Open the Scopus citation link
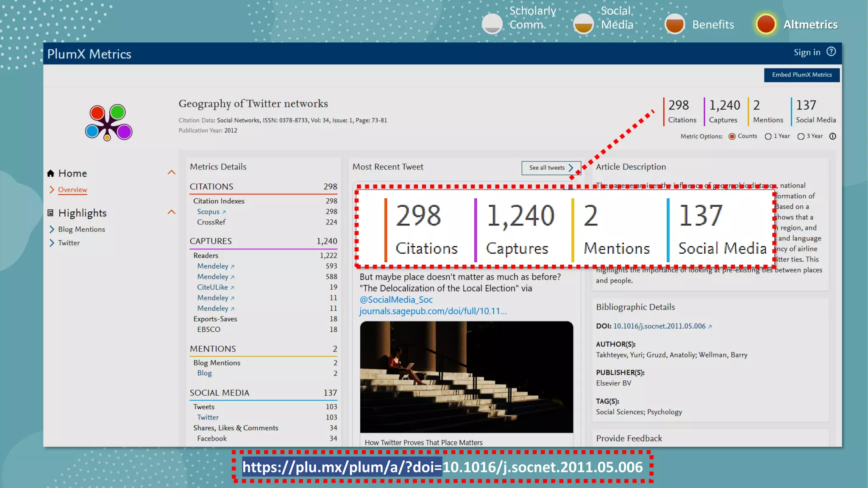Screen dimensions: 868x488 tap(208, 211)
